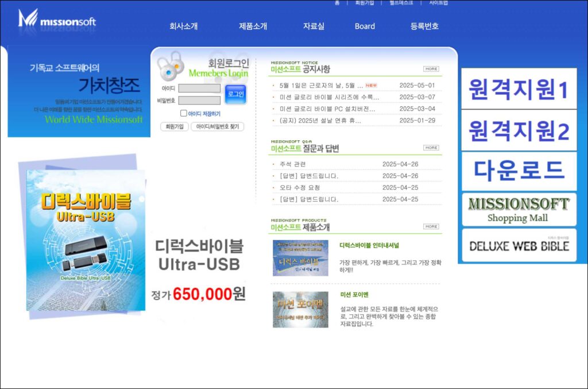The height and width of the screenshot is (389, 588).
Task: Open notice '(공지) 2025년 설날 연휴 휴...'
Action: 320,121
